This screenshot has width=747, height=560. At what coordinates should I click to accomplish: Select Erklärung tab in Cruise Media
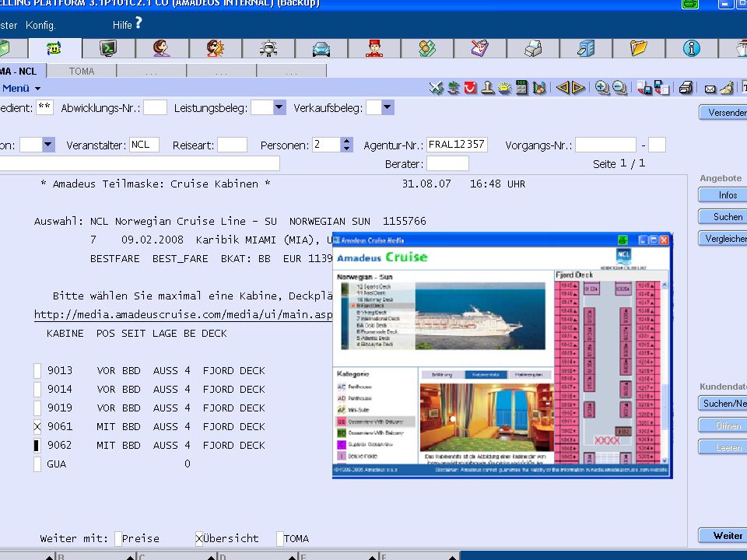[x=443, y=375]
